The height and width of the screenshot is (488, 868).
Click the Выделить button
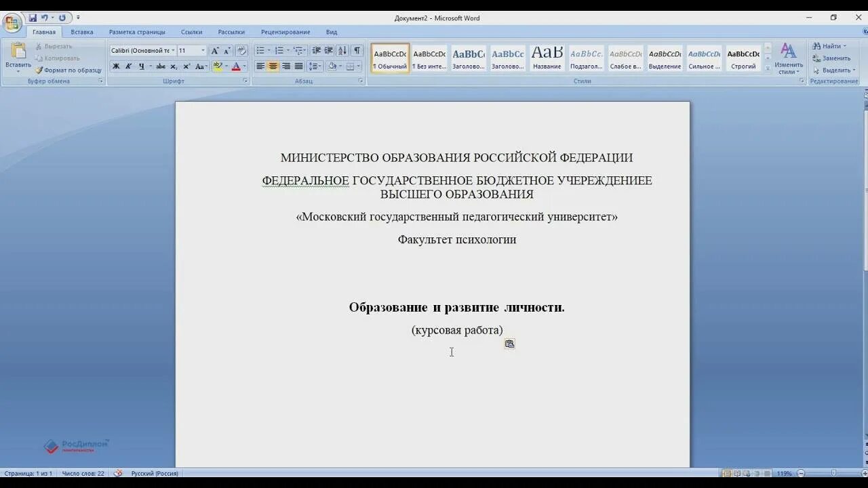833,70
